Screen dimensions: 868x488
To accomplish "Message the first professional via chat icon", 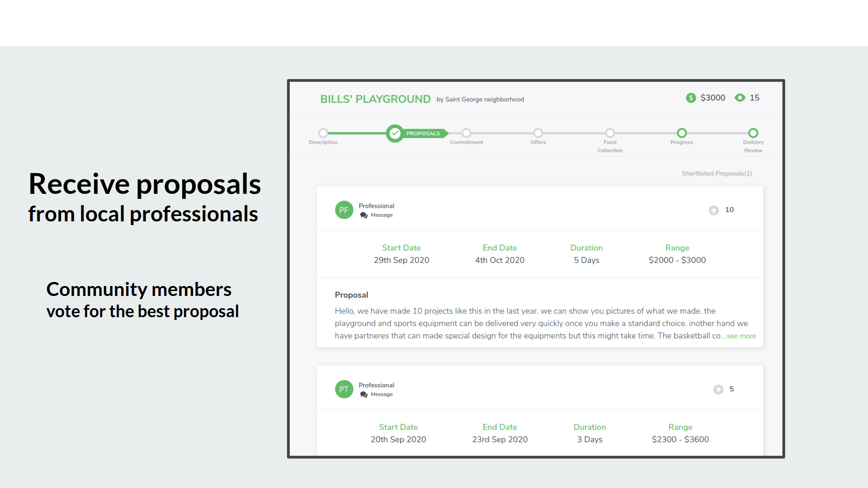I will [x=364, y=215].
